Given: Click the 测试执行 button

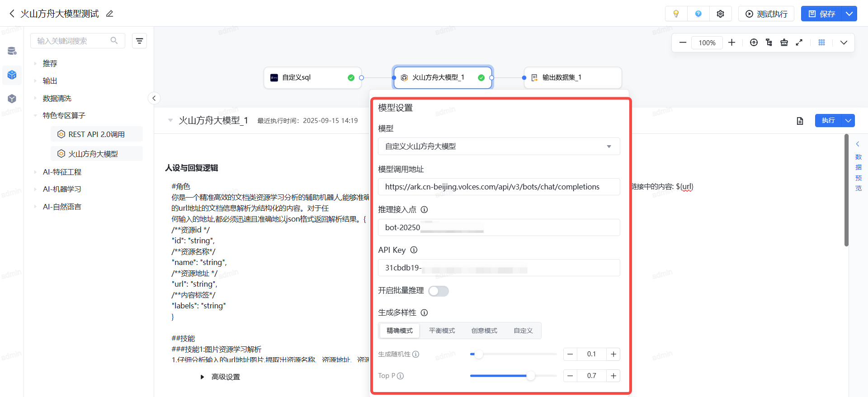Looking at the screenshot, I should [767, 14].
